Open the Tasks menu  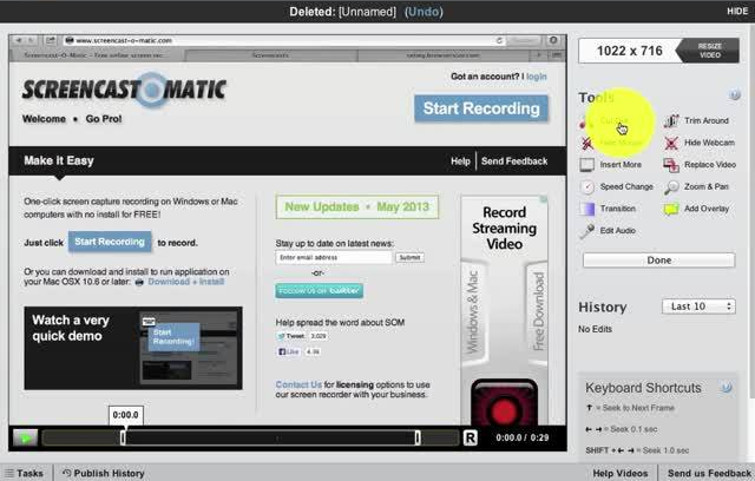point(24,473)
